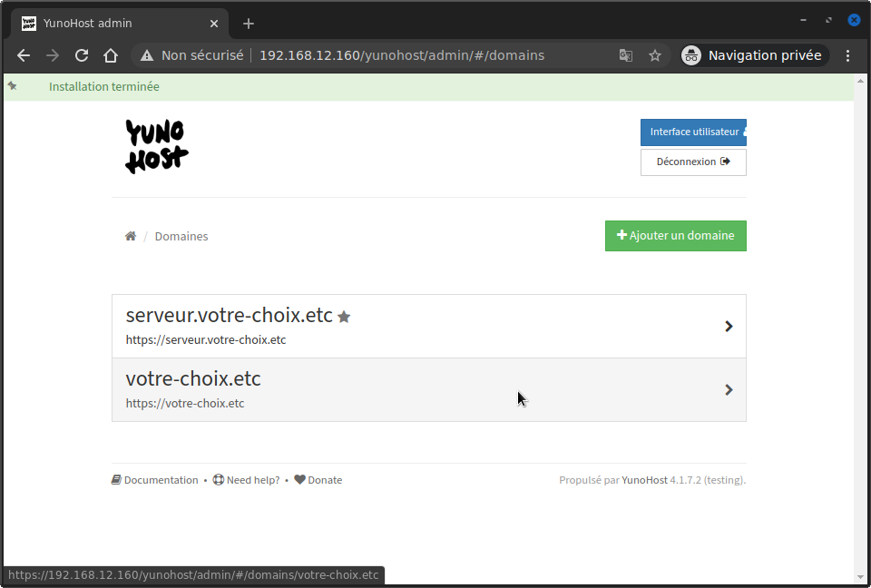Screen dimensions: 871x588
Task: Click the YunoHost logo
Action: pos(157,147)
